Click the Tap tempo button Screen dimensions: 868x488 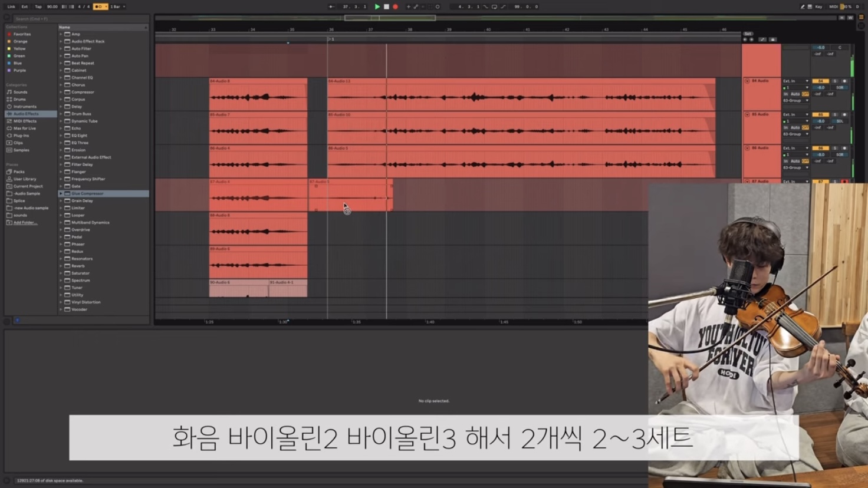37,6
